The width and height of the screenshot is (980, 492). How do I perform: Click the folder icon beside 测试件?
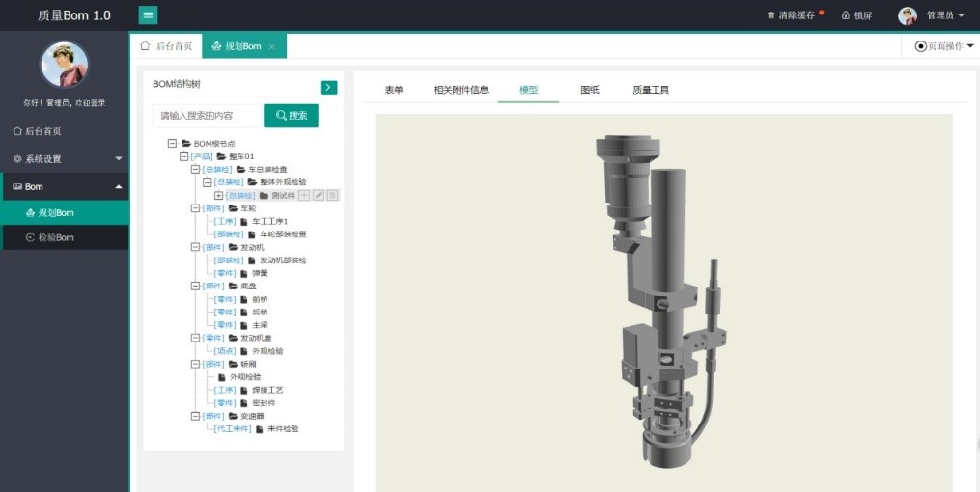264,196
